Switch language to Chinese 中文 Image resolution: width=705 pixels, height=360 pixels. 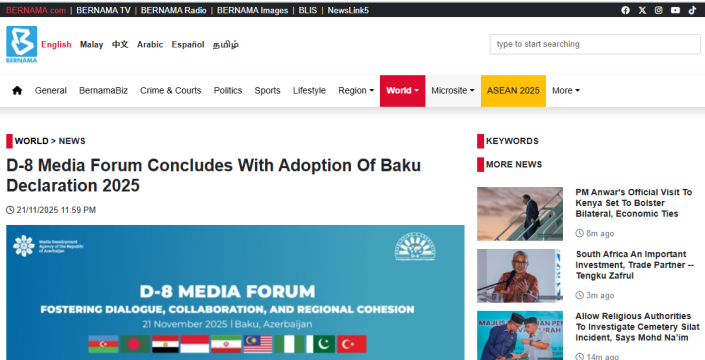click(120, 44)
